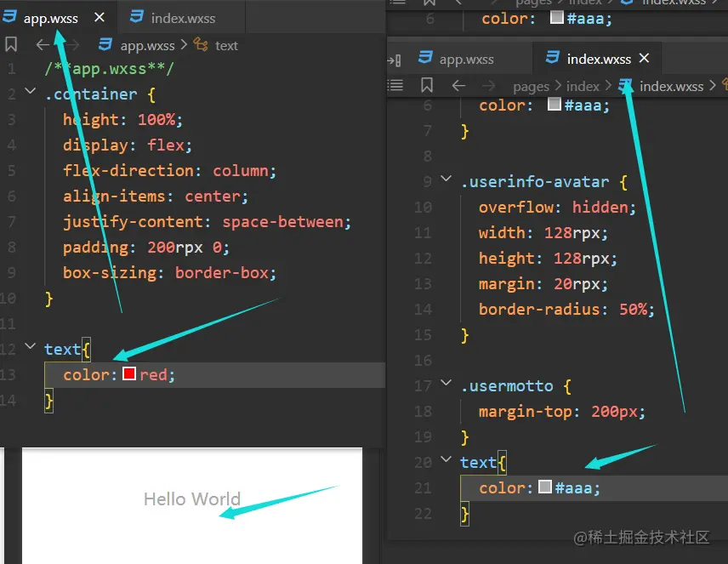
Task: Click '128rpx' width value in index.wxss
Action: pyautogui.click(x=572, y=233)
